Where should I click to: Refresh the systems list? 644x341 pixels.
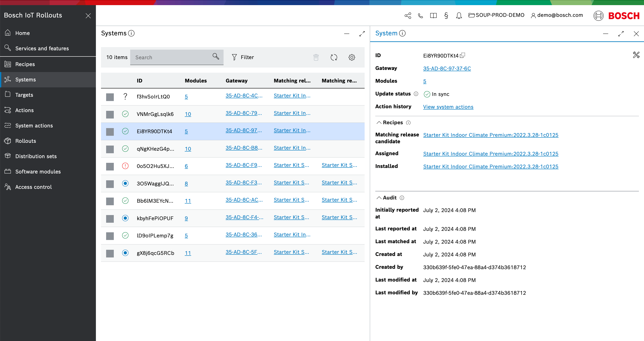(x=334, y=57)
